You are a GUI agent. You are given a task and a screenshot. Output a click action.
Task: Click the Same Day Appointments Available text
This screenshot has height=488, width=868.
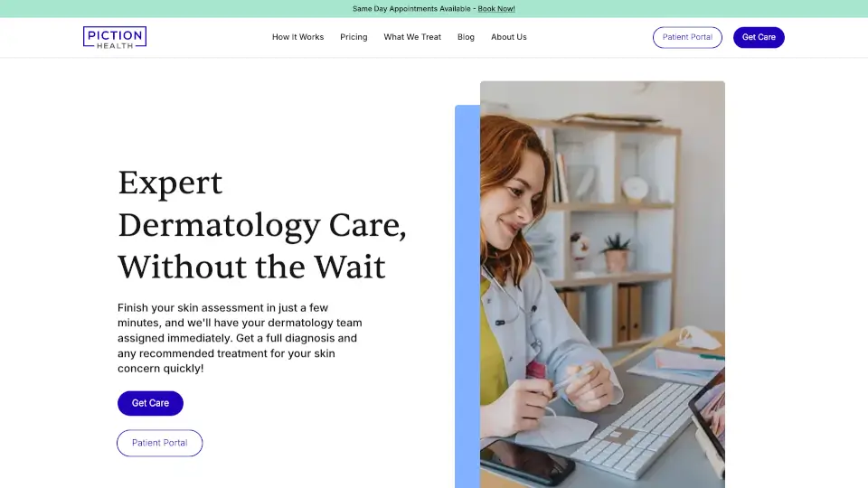(x=411, y=9)
